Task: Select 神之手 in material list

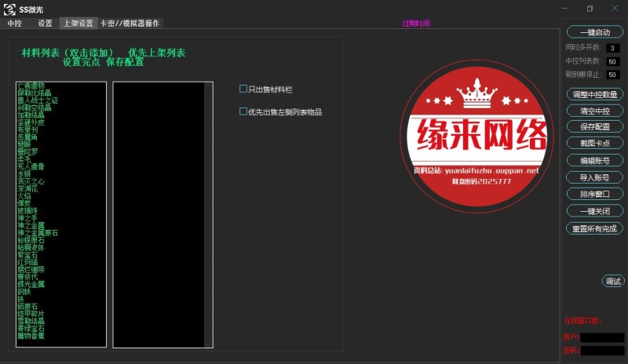Action: pos(27,218)
